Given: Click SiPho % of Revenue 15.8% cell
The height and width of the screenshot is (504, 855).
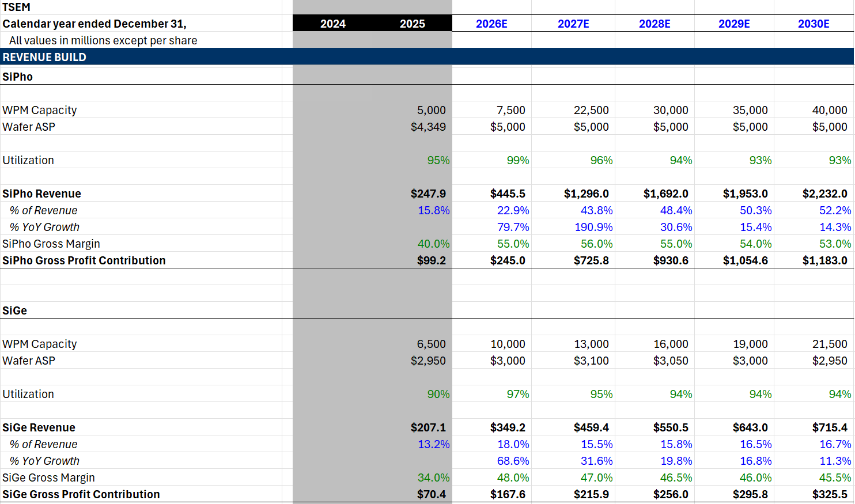Looking at the screenshot, I should (412, 210).
